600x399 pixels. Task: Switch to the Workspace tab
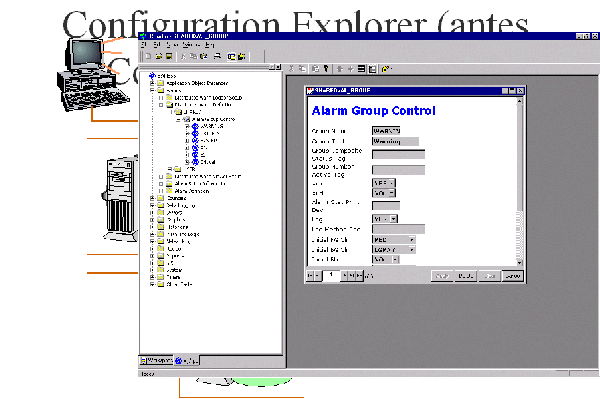[x=156, y=360]
